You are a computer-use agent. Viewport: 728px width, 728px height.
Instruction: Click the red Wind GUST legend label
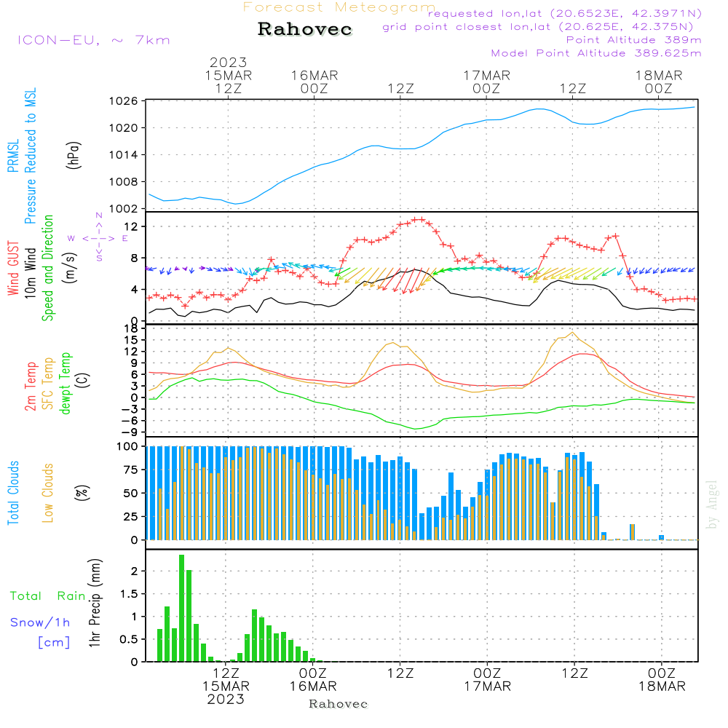click(13, 269)
